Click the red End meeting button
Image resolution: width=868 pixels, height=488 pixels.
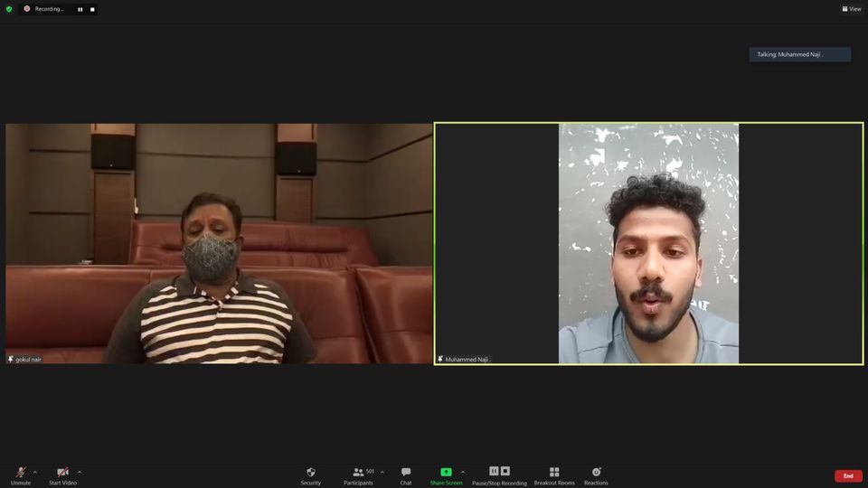pyautogui.click(x=847, y=475)
